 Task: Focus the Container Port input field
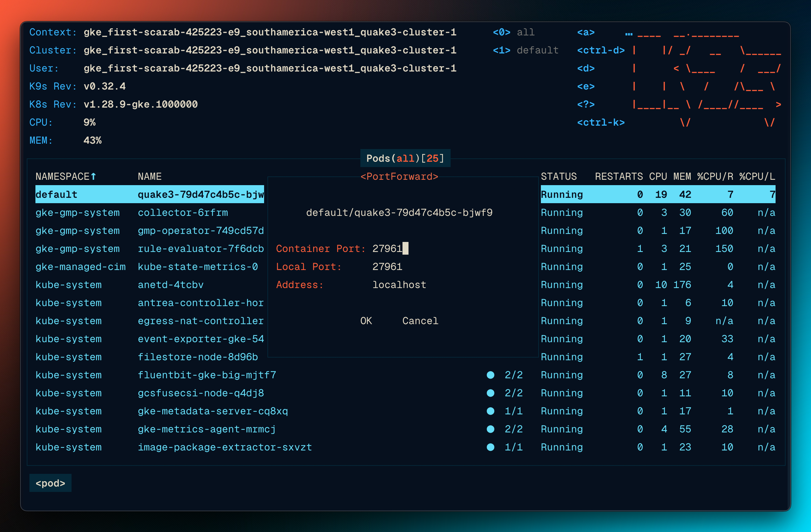click(390, 249)
